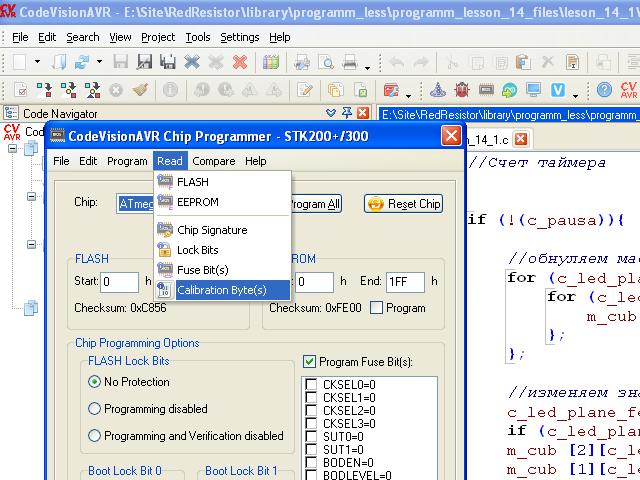
Task: Choose EEPROM in the Read menu
Action: (x=222, y=202)
